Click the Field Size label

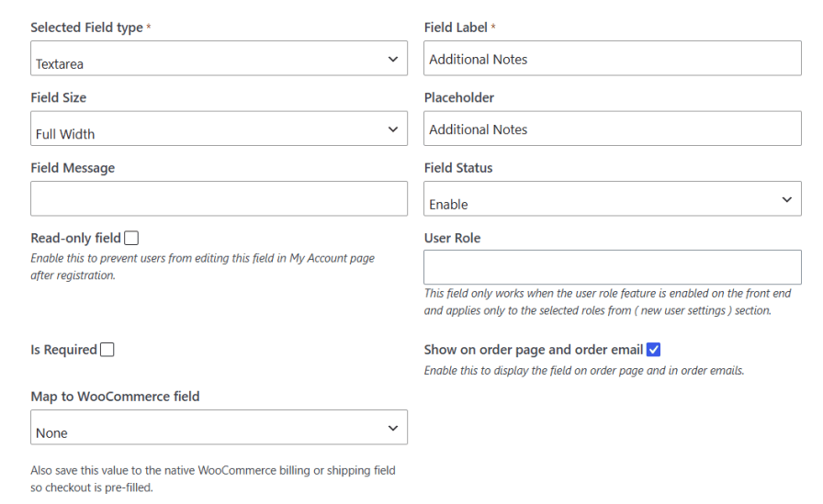(x=58, y=97)
